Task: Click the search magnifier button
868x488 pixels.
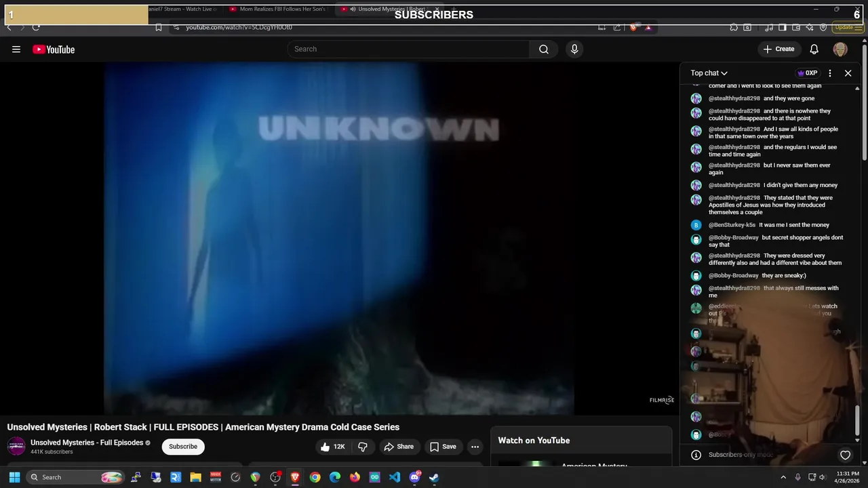Action: [544, 49]
